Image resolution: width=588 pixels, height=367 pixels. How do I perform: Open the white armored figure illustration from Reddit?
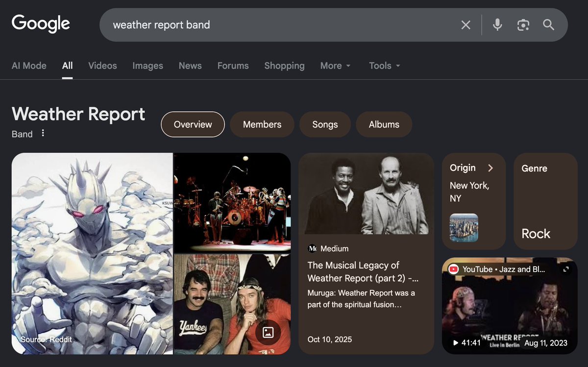click(x=92, y=253)
